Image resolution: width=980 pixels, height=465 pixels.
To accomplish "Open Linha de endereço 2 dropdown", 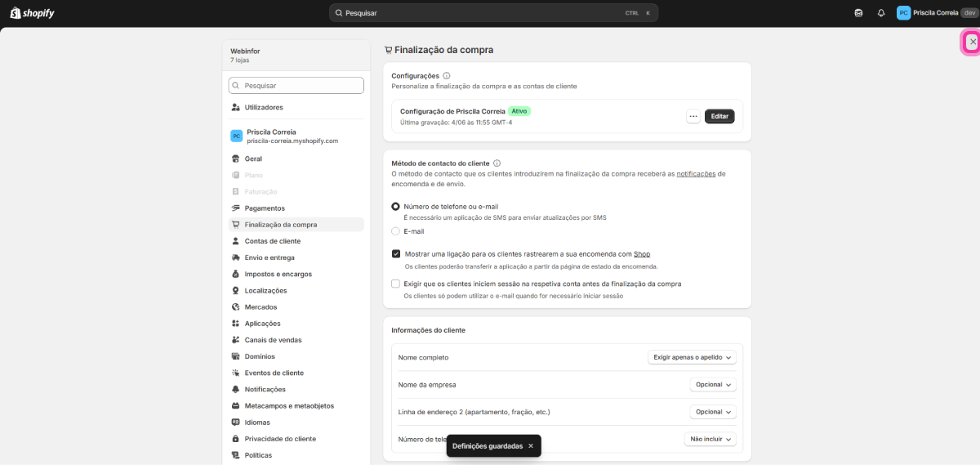I will click(x=713, y=412).
